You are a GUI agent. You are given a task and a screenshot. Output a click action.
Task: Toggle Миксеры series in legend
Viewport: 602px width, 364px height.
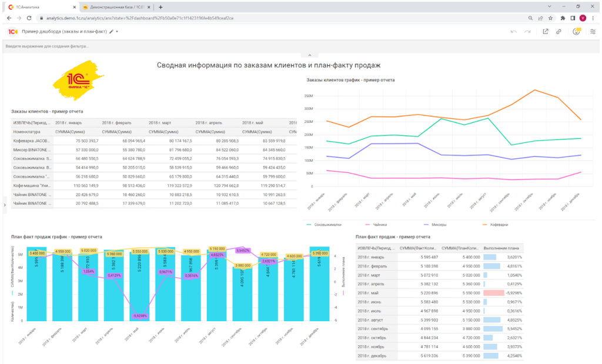[435, 225]
